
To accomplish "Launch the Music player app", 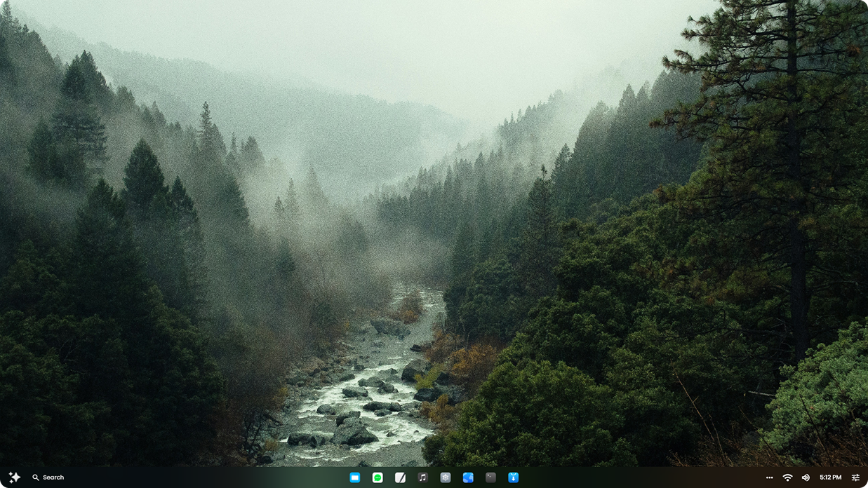I will click(x=422, y=477).
